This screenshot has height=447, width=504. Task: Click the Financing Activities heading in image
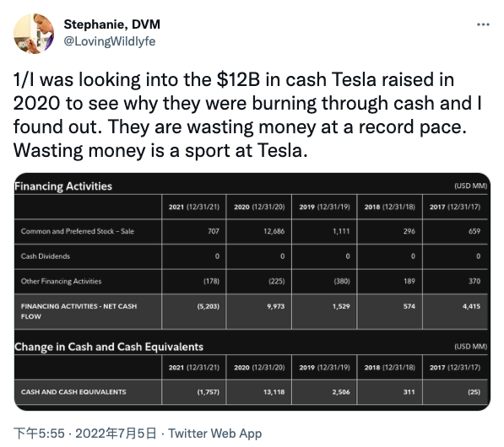(x=63, y=186)
